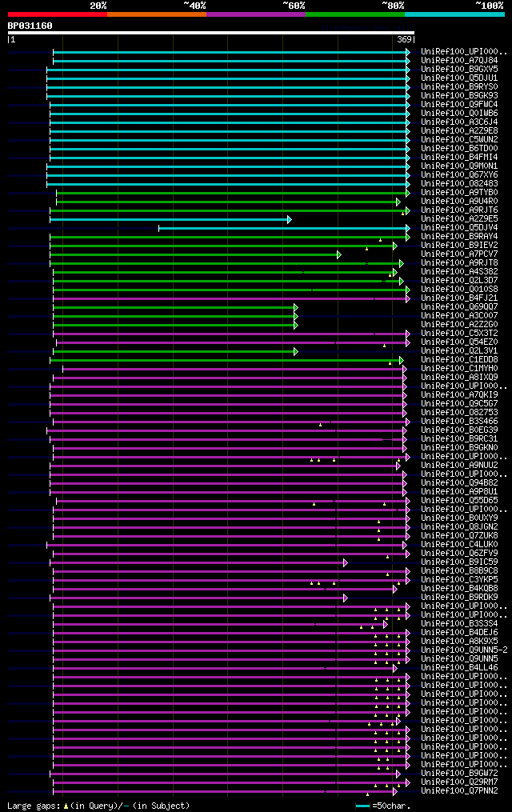The width and height of the screenshot is (512, 812).
Task: Click the green B9RAY4 alignment bar
Action: coord(230,237)
